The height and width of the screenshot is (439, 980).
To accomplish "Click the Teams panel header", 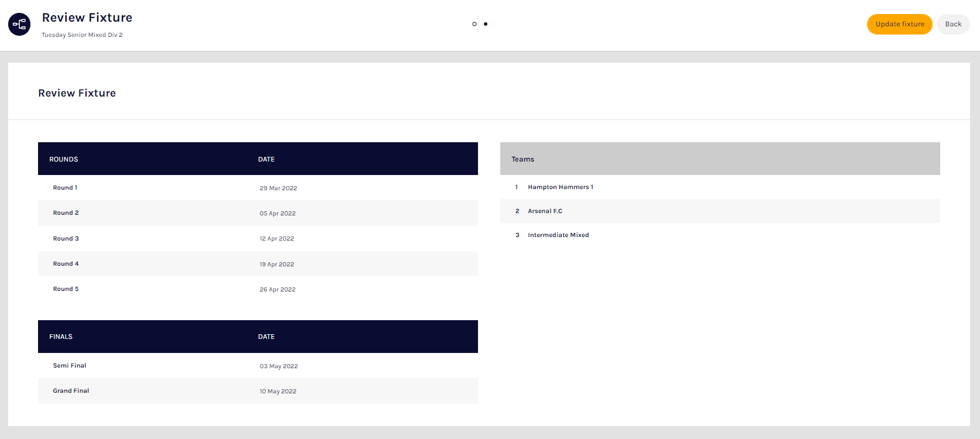I will (x=522, y=159).
